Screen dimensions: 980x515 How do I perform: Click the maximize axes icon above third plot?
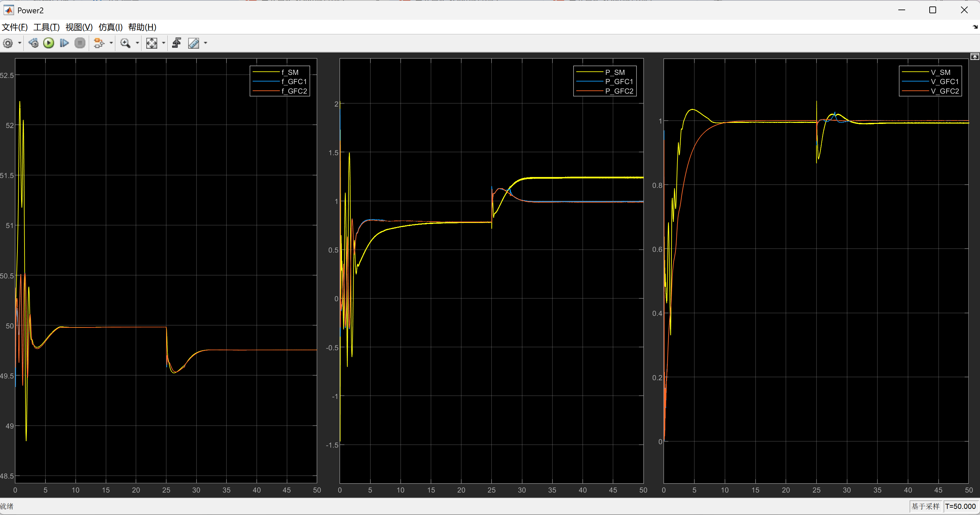coord(974,57)
